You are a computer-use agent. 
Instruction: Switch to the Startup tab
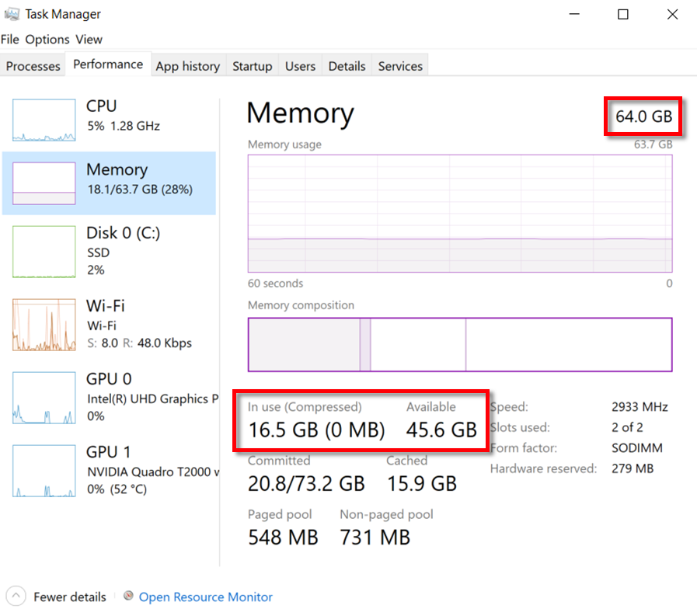252,66
